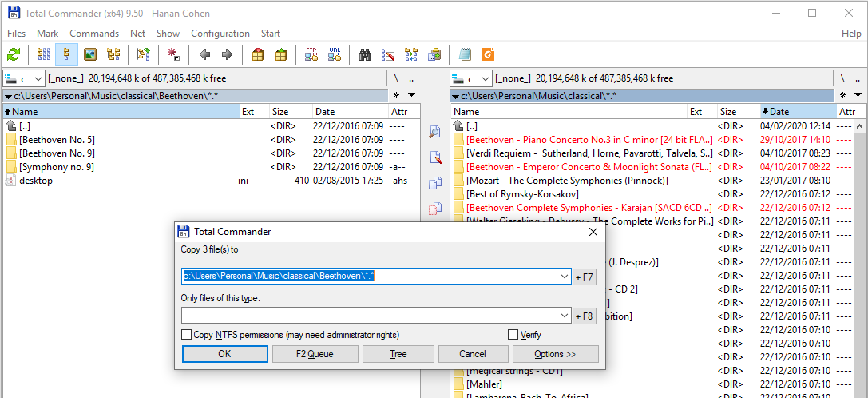Click the orange icon at toolbar end
Screen dimensions: 868x398
(488, 54)
